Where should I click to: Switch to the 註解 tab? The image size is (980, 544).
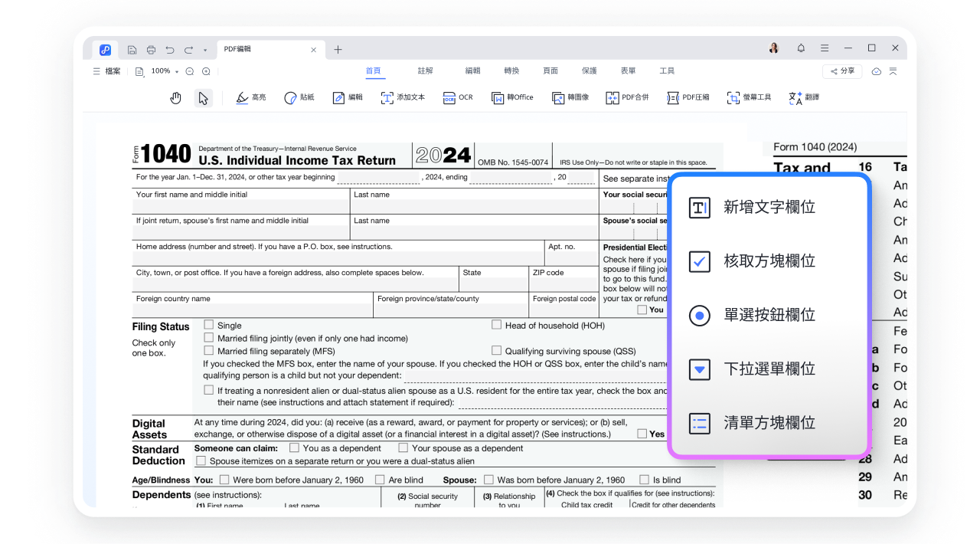point(425,71)
